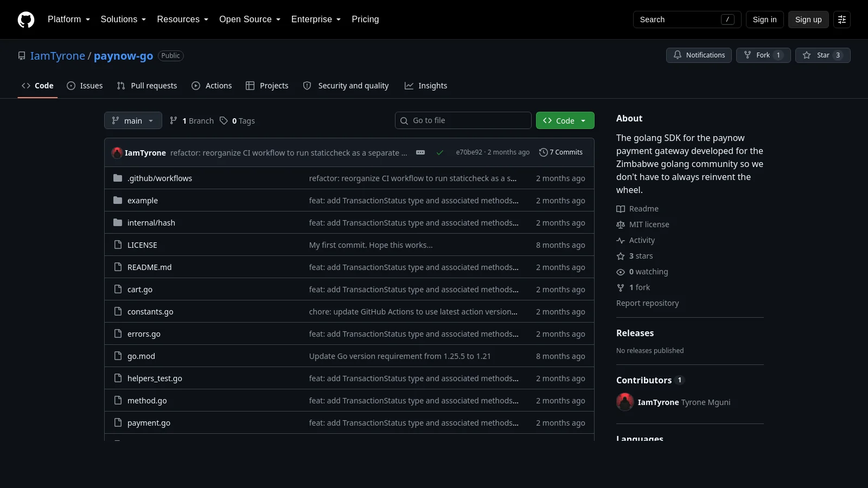The height and width of the screenshot is (488, 868).
Task: Open the 1 Branch link
Action: click(x=192, y=121)
